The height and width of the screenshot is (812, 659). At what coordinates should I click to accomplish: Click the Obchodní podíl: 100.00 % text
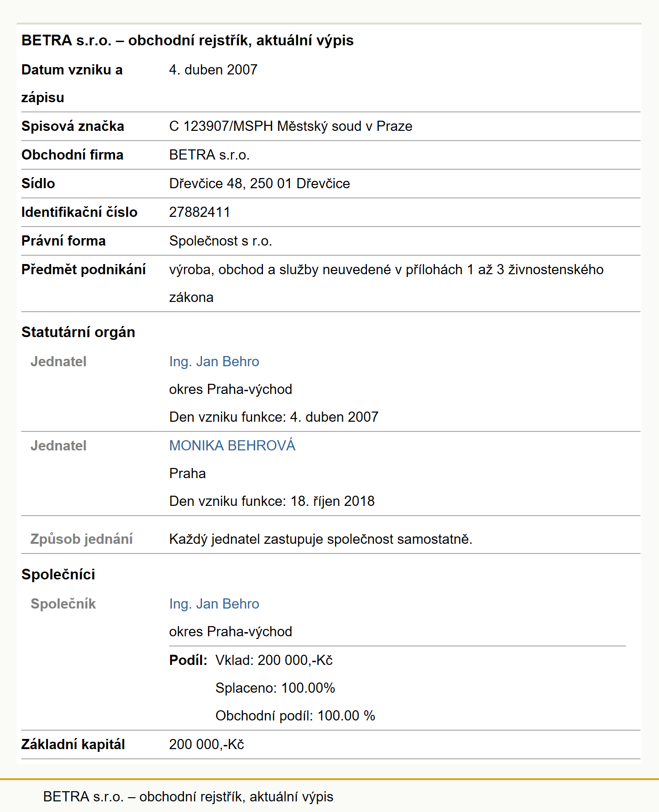(295, 716)
